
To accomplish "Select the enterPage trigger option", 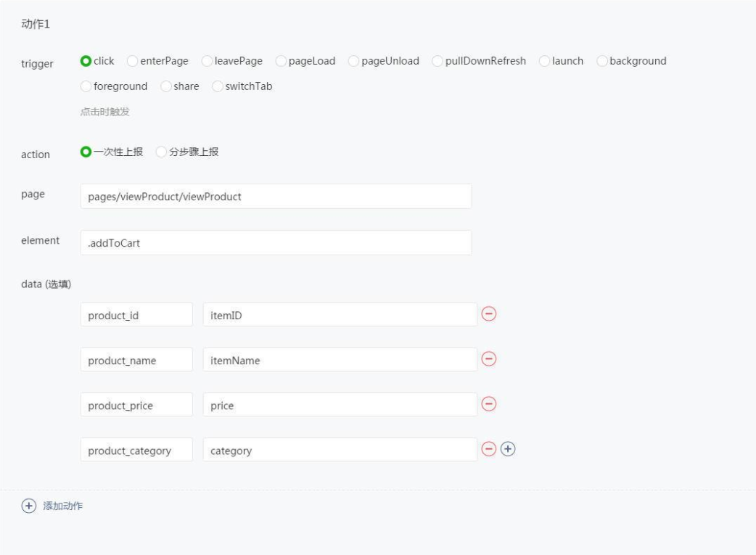I will 133,61.
